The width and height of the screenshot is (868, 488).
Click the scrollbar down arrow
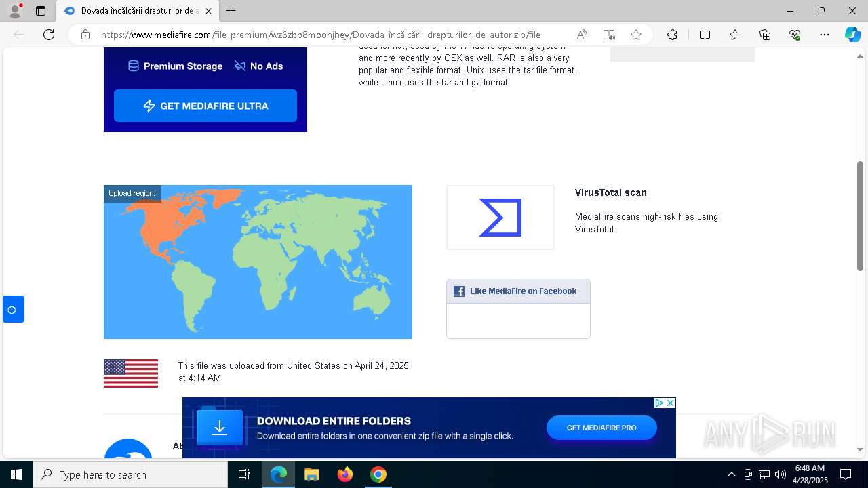860,449
